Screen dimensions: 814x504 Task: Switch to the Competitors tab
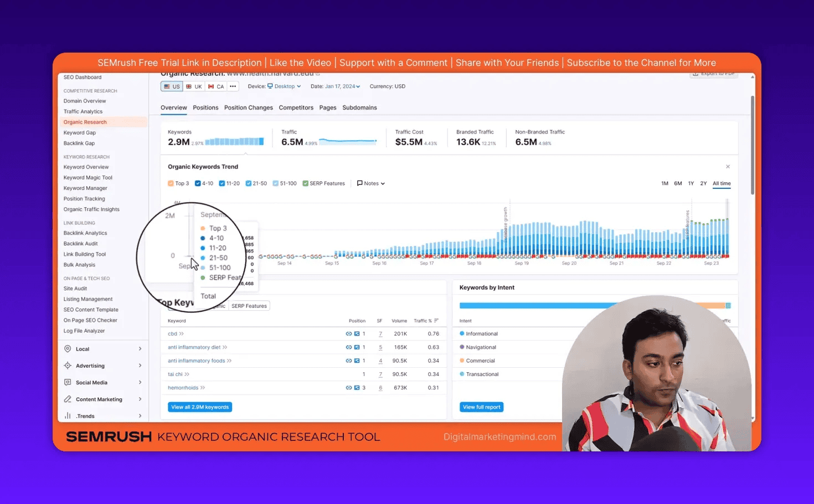(296, 107)
